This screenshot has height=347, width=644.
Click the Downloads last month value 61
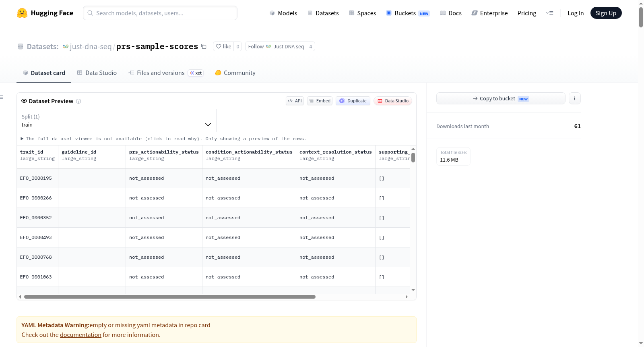pos(577,126)
